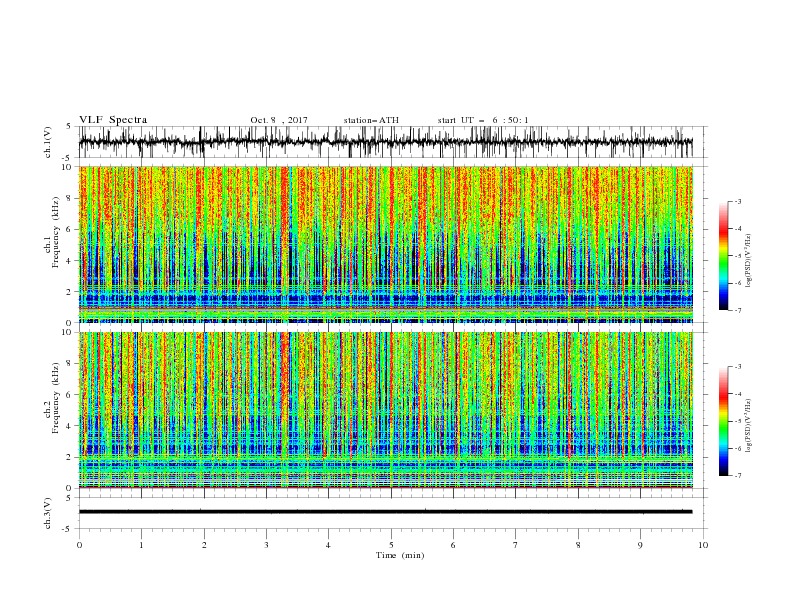792x612 pixels.
Task: Select the log(PSD) label beside ch.1 color bar
Action: click(749, 261)
